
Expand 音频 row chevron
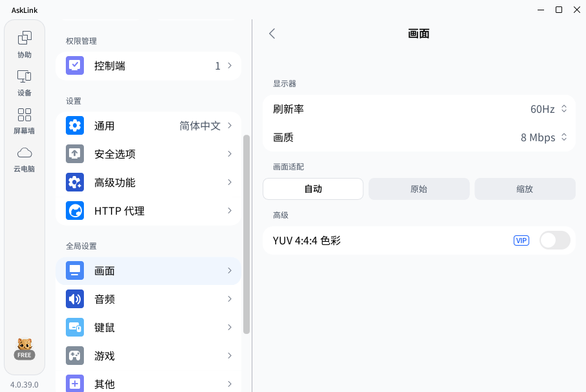click(230, 299)
